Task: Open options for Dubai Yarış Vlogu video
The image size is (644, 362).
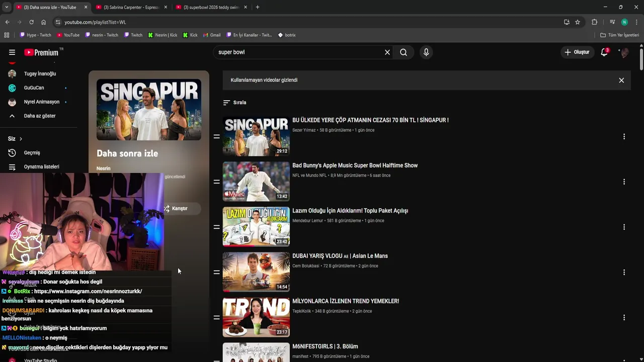Action: (x=624, y=272)
